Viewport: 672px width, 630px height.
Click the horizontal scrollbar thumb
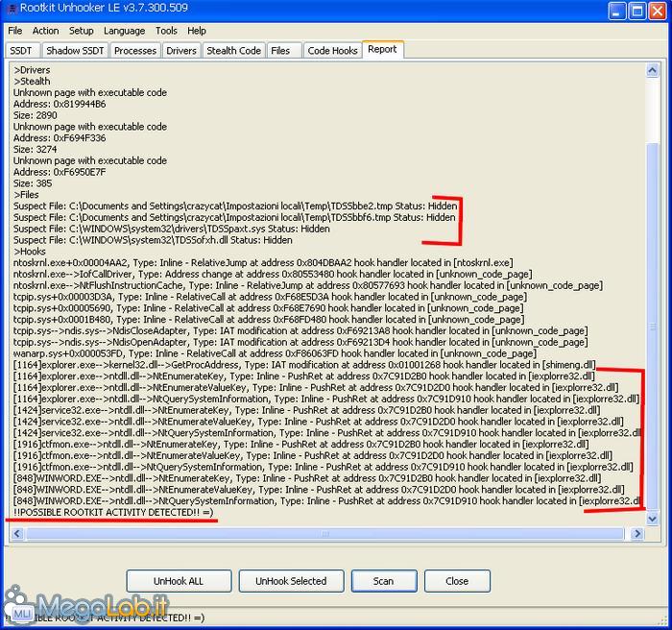324,534
